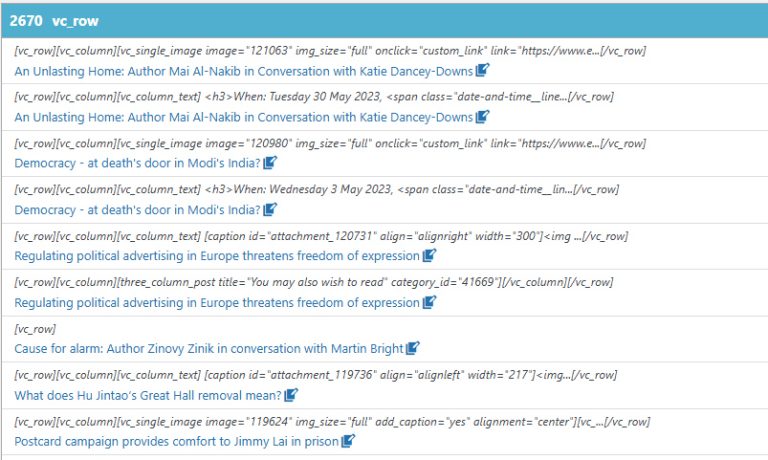Select shortcode text caption attachment_119736
Screen dimensions: 768x460
[x=315, y=375]
